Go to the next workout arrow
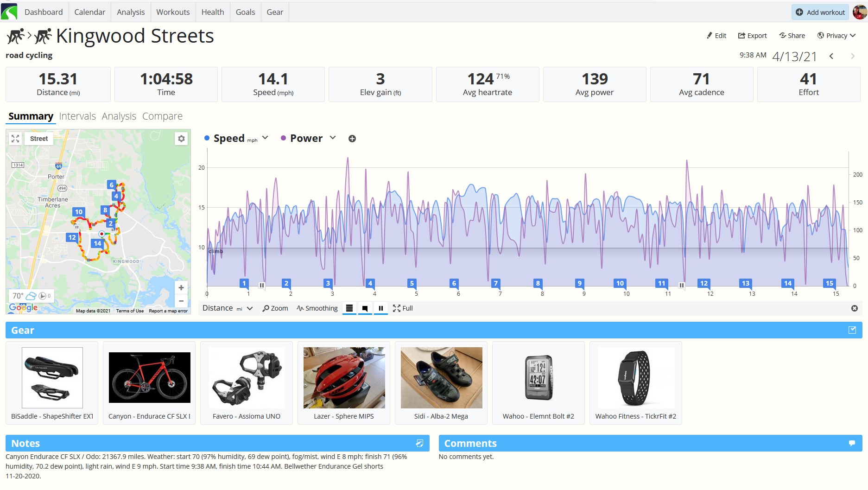This screenshot has height=490, width=868. click(x=853, y=56)
